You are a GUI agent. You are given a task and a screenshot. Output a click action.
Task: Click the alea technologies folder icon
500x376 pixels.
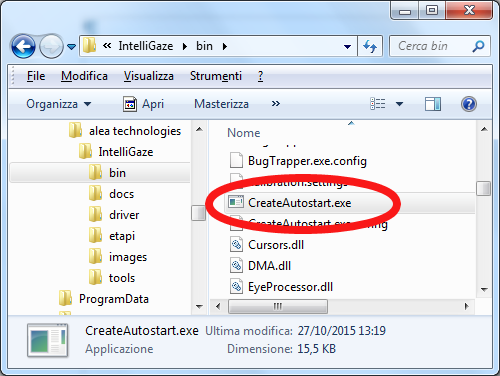point(75,130)
